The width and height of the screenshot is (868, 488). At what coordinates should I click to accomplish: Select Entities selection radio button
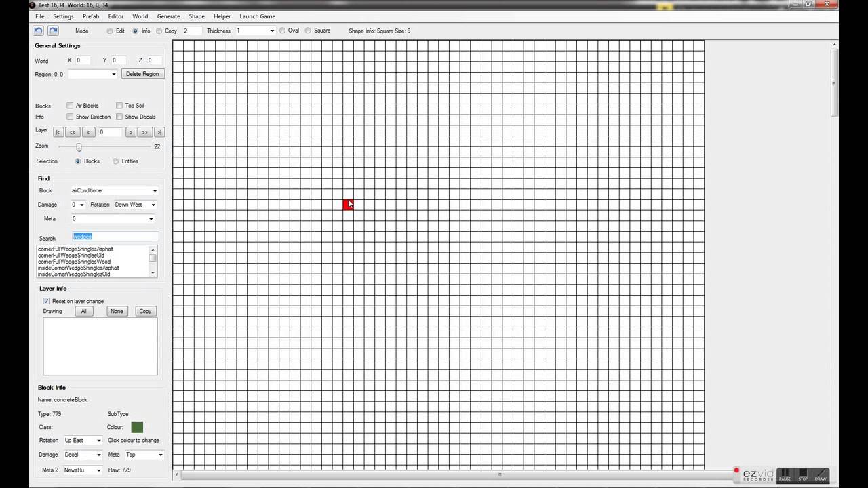tap(116, 161)
